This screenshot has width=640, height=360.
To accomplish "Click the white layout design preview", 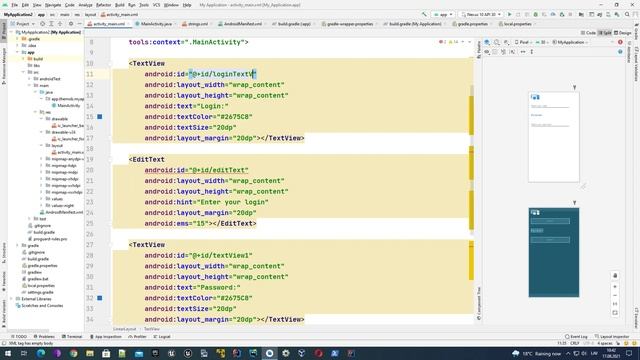I will point(553,137).
